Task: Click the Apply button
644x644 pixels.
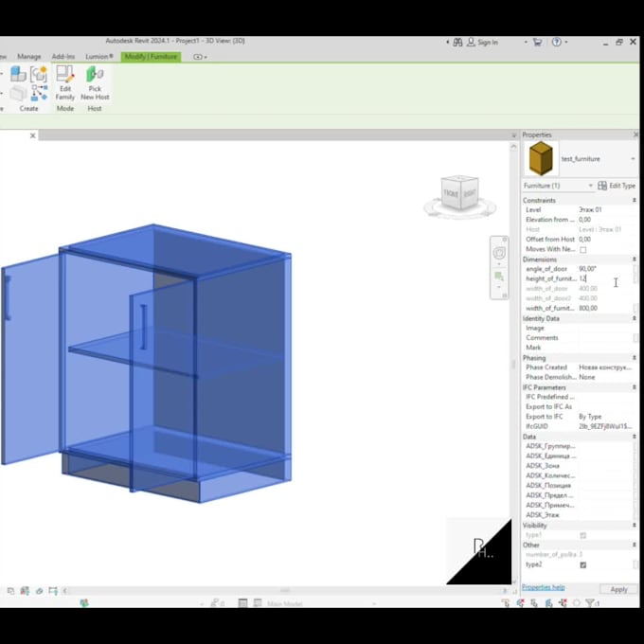Action: click(x=618, y=589)
